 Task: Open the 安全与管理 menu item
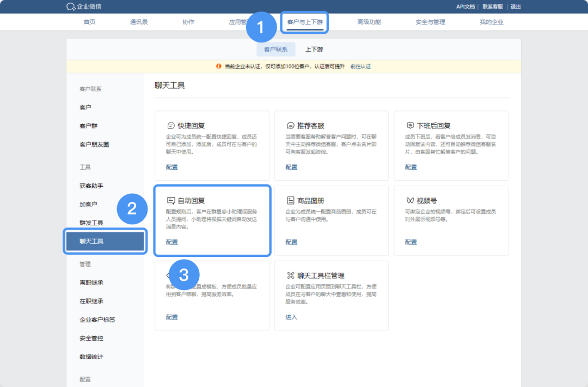[430, 22]
